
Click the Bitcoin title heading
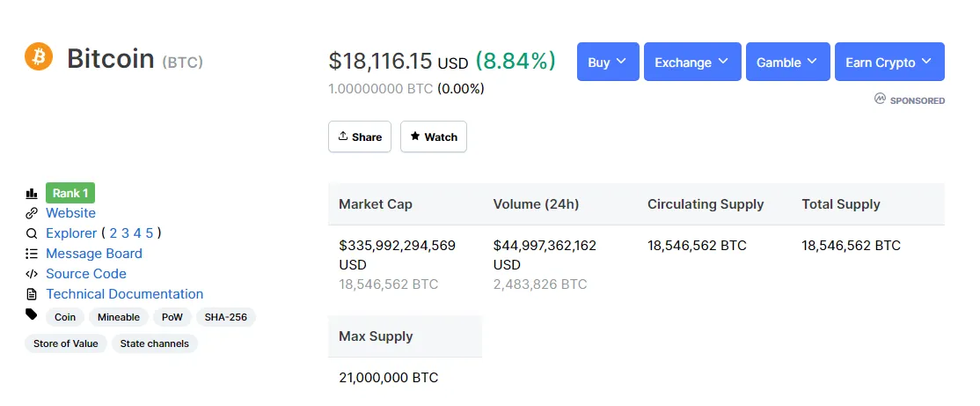pyautogui.click(x=111, y=58)
